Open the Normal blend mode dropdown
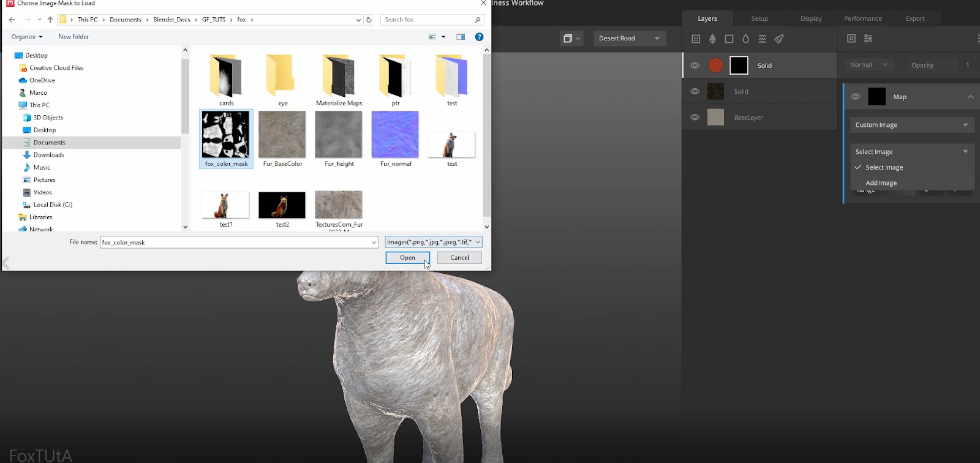This screenshot has height=463, width=980. pos(870,65)
